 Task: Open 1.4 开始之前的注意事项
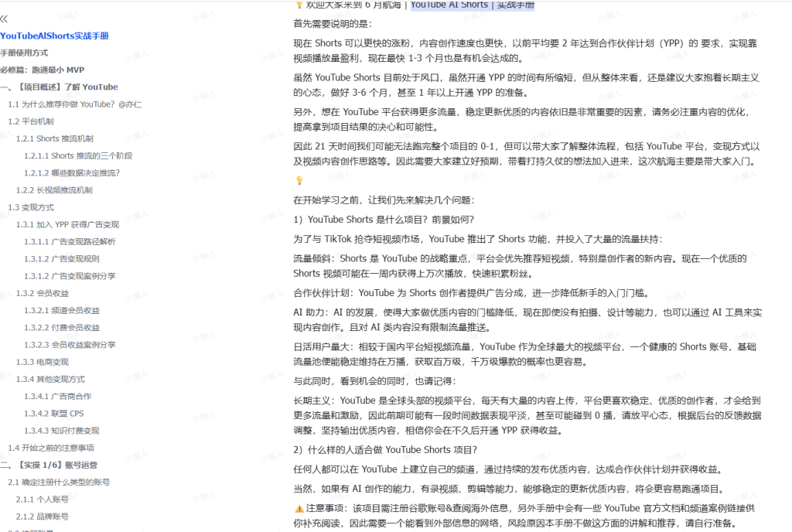pos(51,448)
